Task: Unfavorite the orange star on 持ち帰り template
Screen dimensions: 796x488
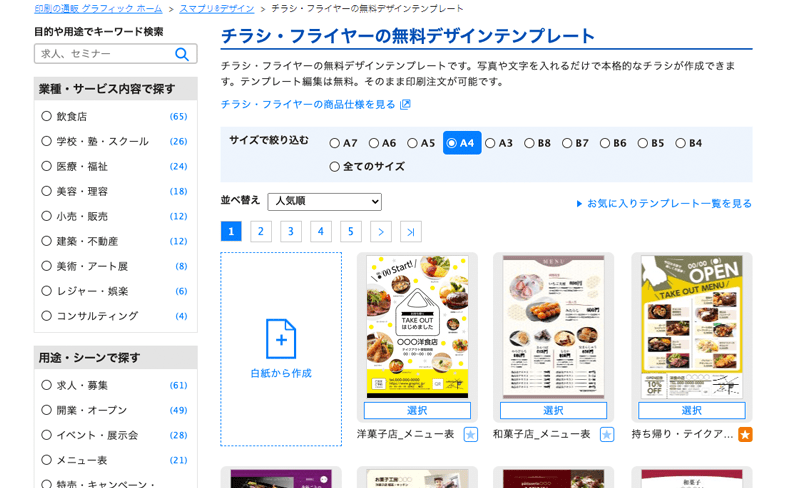Action: (x=745, y=435)
